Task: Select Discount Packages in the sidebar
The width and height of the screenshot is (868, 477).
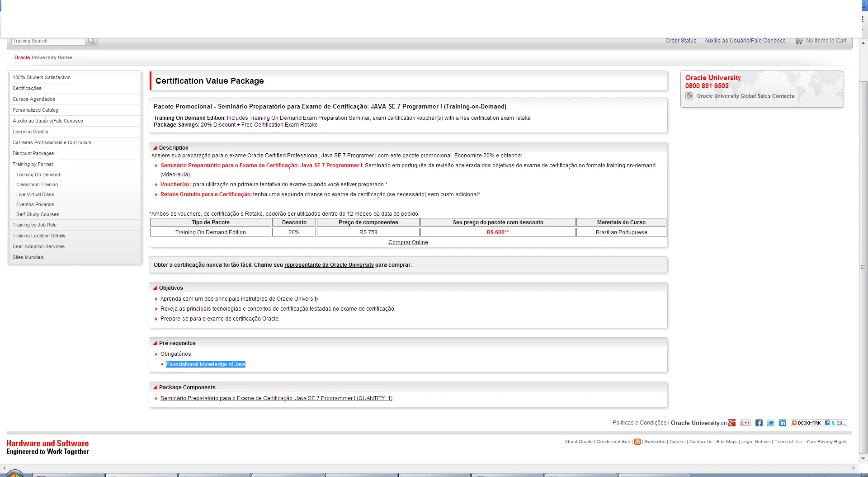Action: (x=33, y=154)
